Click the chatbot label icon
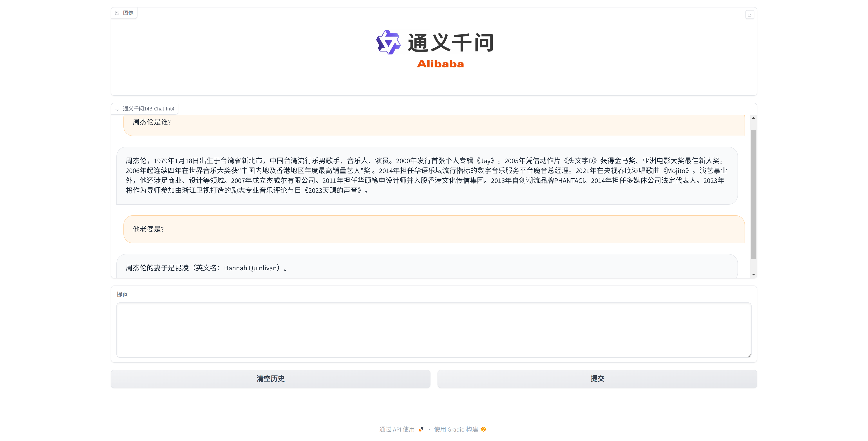868x441 pixels. click(117, 109)
